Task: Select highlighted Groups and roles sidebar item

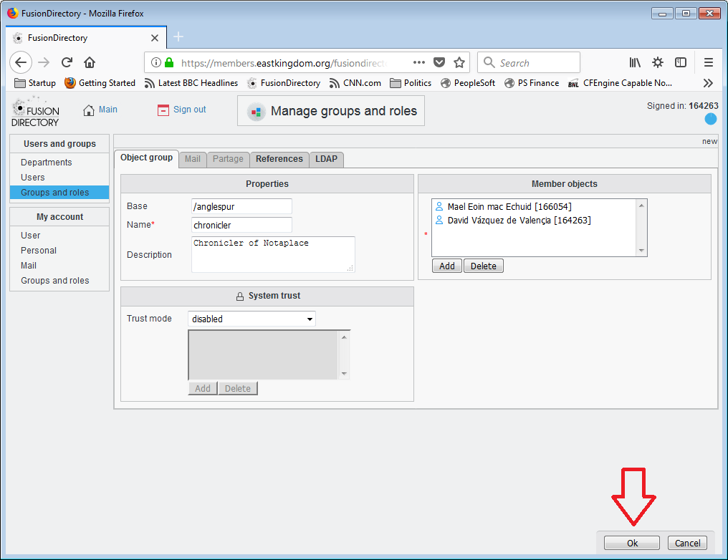Action: tap(59, 192)
